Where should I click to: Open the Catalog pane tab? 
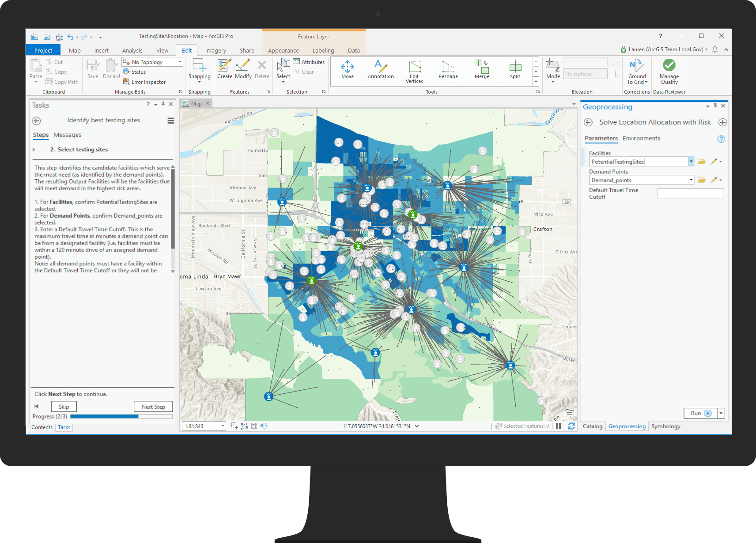[x=593, y=426]
